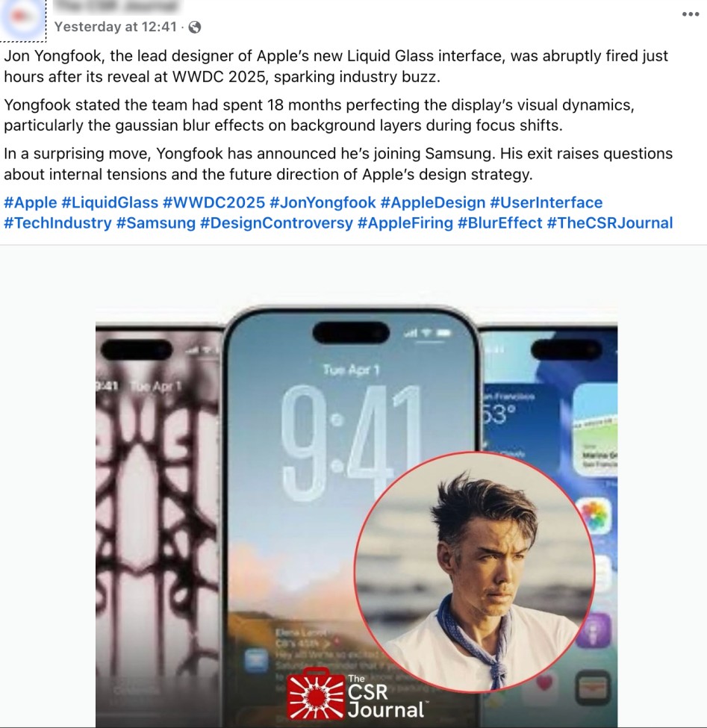
Task: Click the Yesterday at 12:41 timestamp
Action: [116, 27]
